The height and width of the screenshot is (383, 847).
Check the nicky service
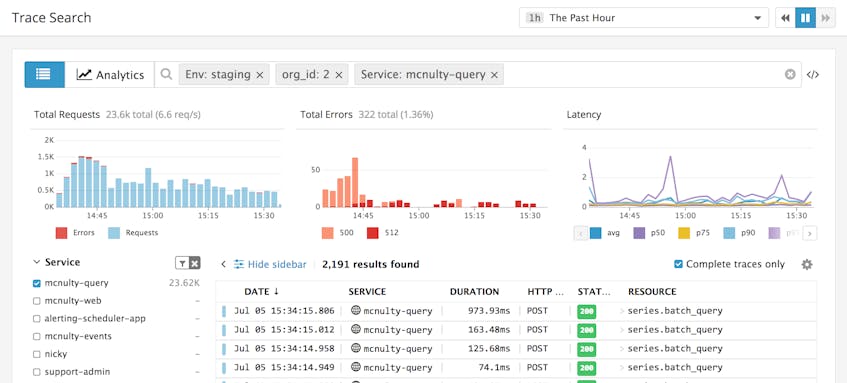pos(37,354)
